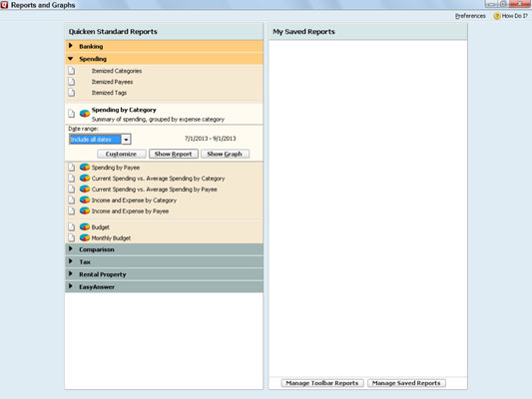Select the Itemized Payees report
The image size is (532, 399).
click(x=113, y=82)
